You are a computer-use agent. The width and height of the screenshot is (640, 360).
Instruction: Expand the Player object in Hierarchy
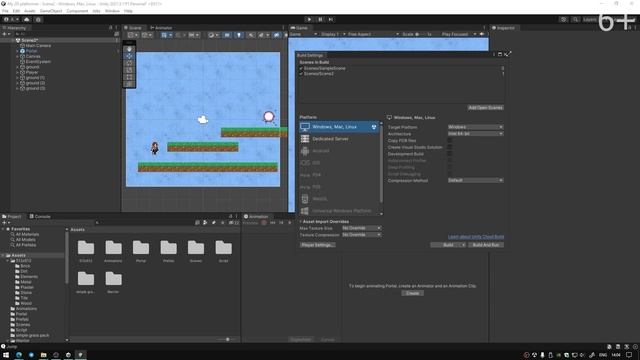click(x=18, y=72)
